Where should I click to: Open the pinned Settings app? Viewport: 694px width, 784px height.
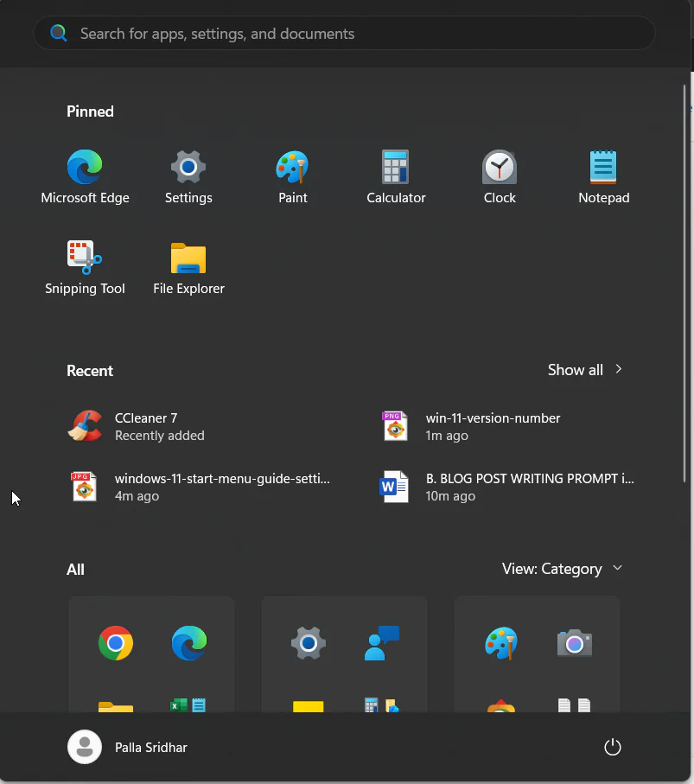pyautogui.click(x=188, y=177)
